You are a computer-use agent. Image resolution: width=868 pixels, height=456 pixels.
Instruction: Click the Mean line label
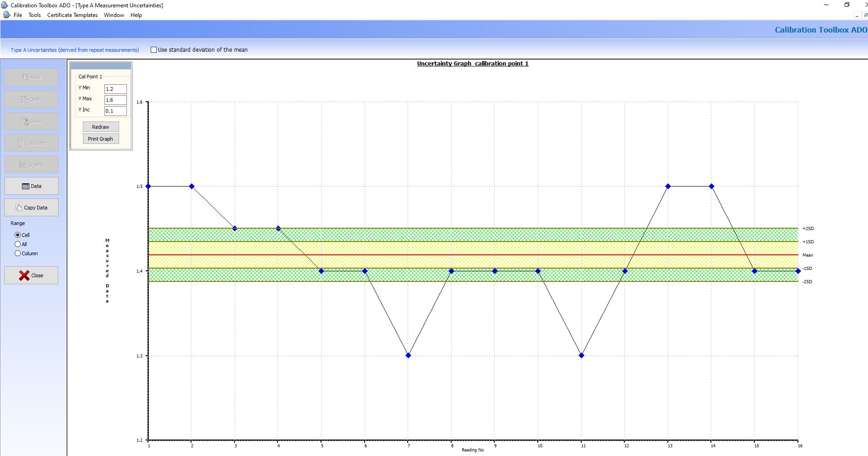[808, 255]
